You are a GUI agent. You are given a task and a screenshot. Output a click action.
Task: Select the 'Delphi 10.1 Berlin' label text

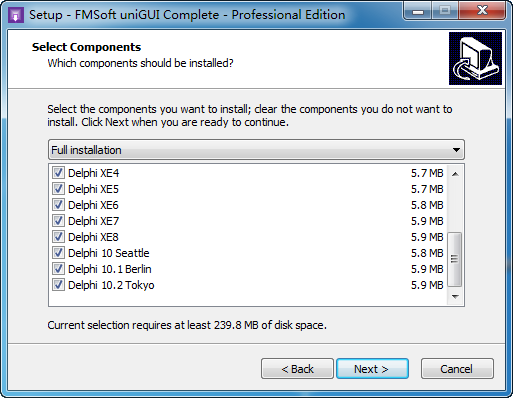click(110, 269)
